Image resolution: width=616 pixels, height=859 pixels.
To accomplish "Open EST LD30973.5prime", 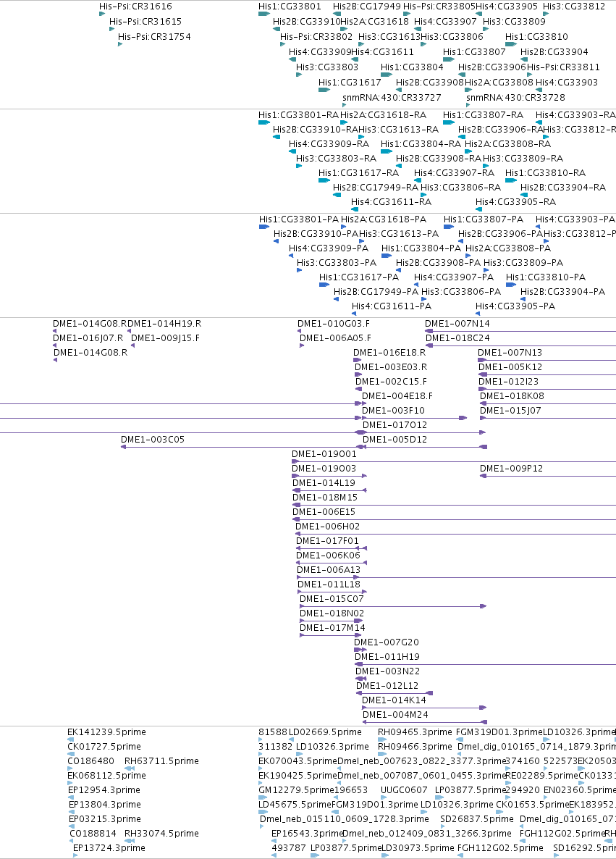I will 418,848.
